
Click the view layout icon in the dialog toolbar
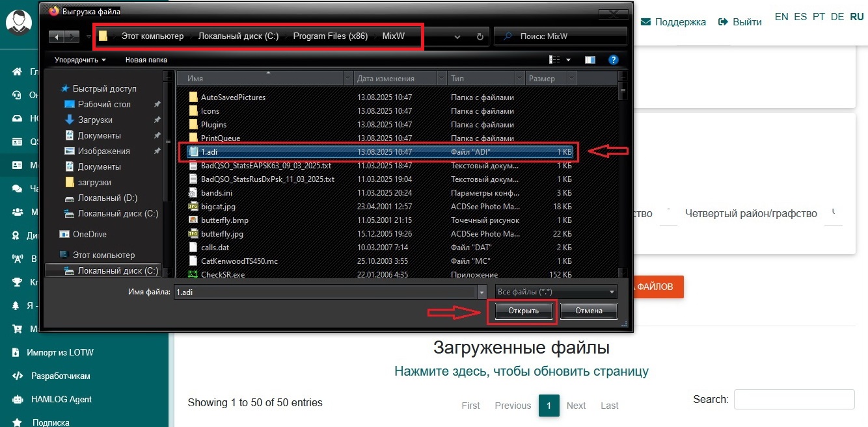pyautogui.click(x=554, y=60)
